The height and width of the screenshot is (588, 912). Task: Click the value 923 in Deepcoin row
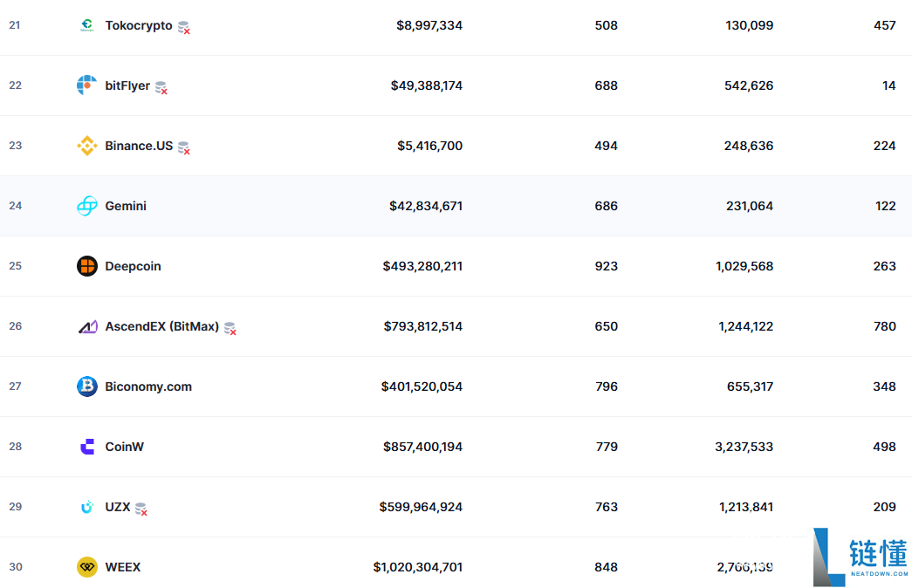[606, 266]
